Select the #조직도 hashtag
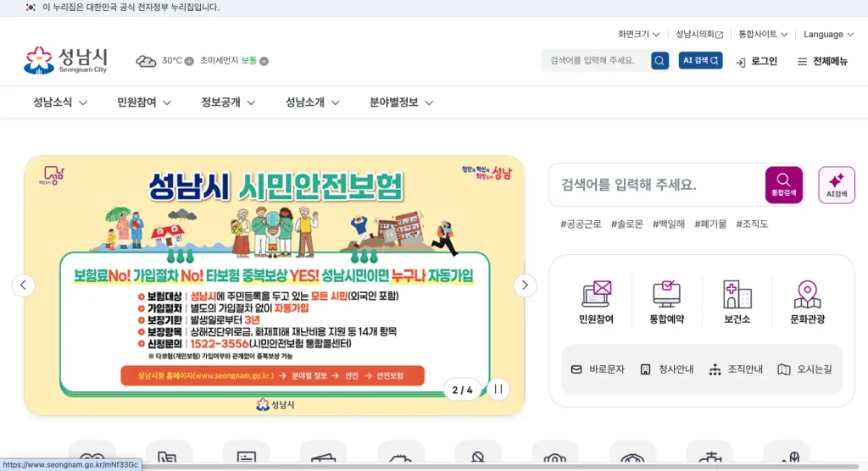 (x=752, y=224)
